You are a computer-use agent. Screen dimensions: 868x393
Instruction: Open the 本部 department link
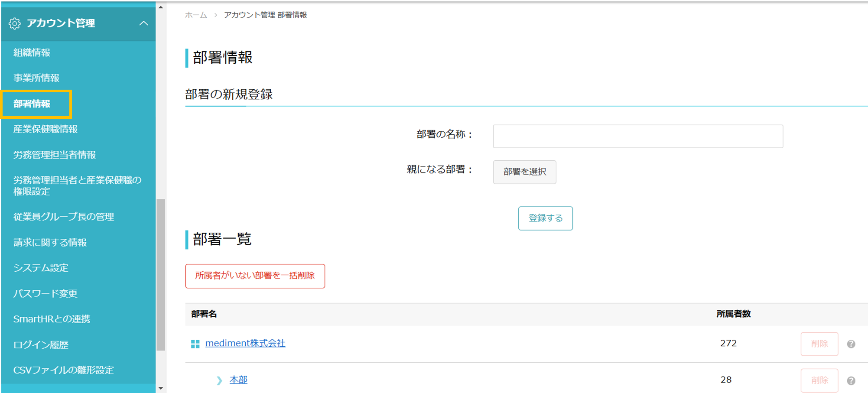point(238,380)
